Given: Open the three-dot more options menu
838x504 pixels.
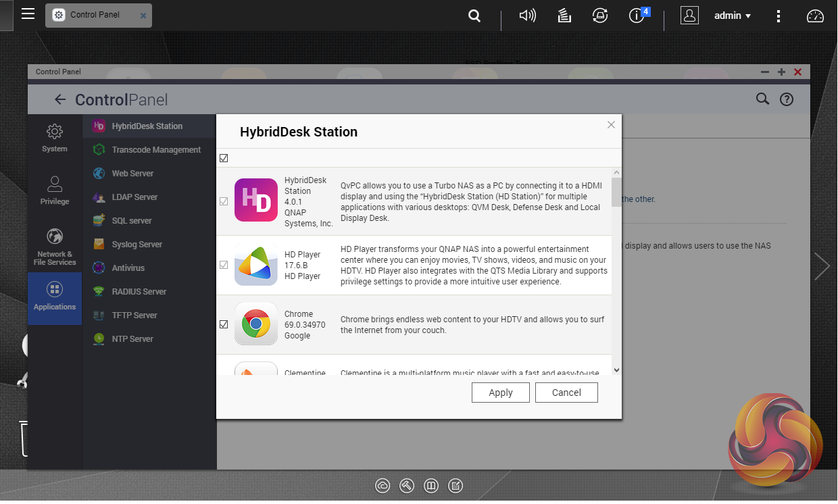Looking at the screenshot, I should pos(779,16).
